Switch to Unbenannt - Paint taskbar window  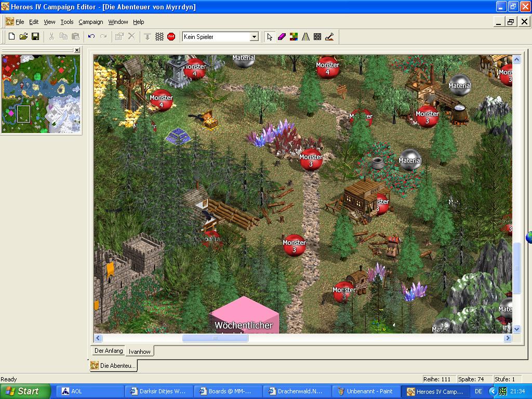(x=366, y=391)
